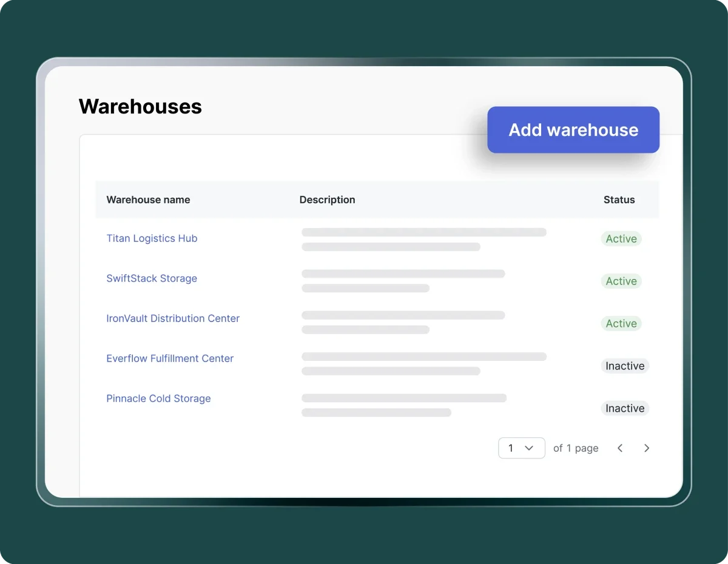Click Inactive badge for Everflow Fulfillment Center

coord(625,366)
